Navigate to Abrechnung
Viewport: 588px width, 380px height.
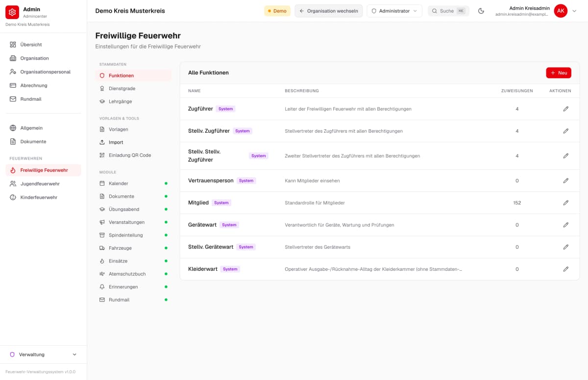tap(43, 85)
